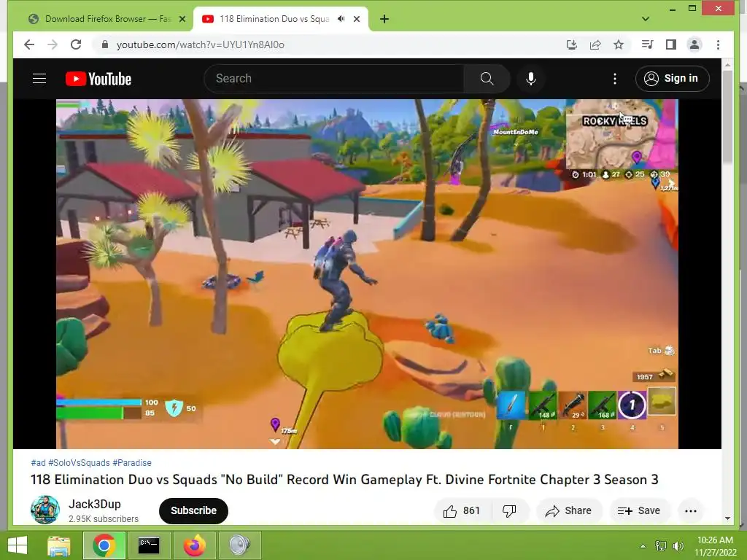The image size is (747, 560).
Task: Open the install app icon in address bar
Action: click(x=572, y=44)
